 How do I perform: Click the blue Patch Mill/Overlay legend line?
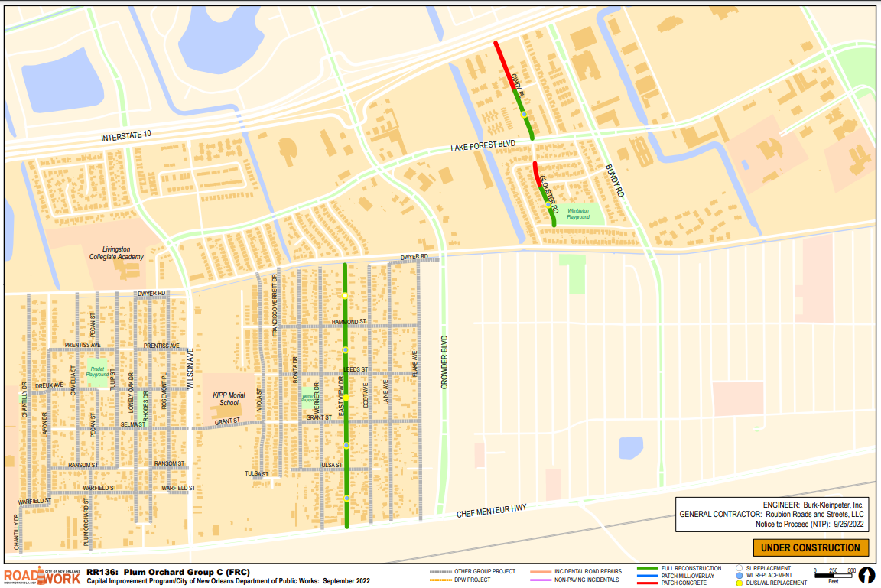pos(647,576)
